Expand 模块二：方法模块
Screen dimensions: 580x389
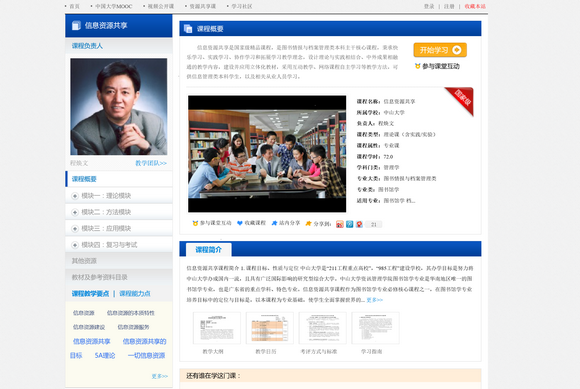[75, 212]
